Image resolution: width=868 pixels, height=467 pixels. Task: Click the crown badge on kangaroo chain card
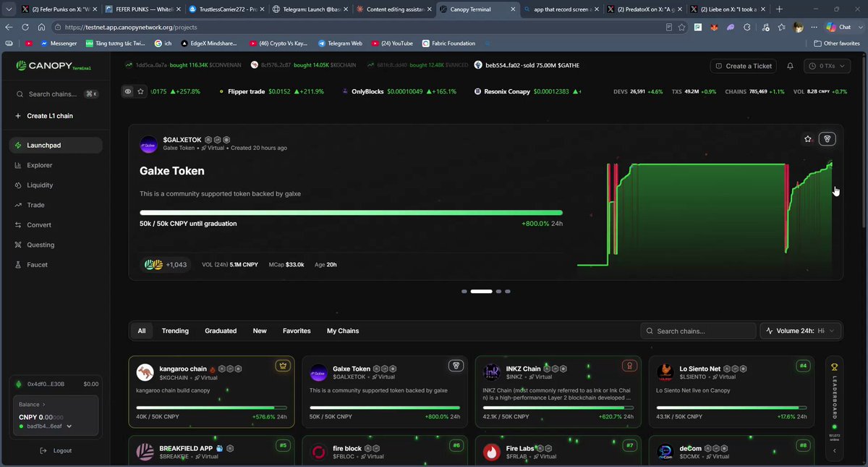click(282, 366)
